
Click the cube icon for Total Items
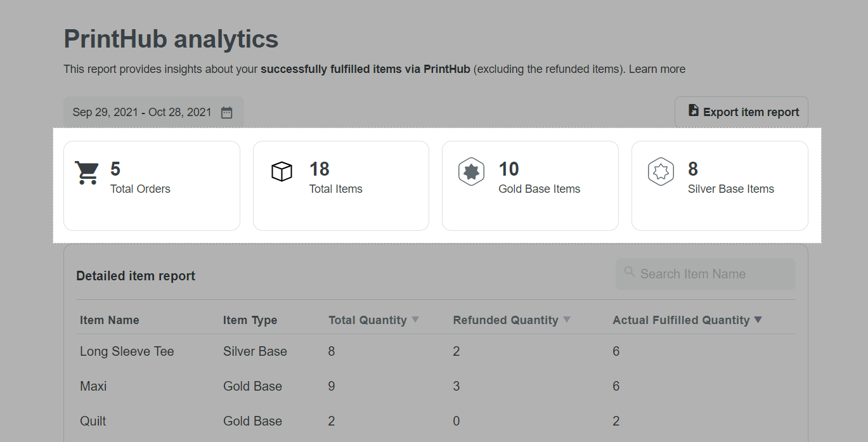coord(282,171)
